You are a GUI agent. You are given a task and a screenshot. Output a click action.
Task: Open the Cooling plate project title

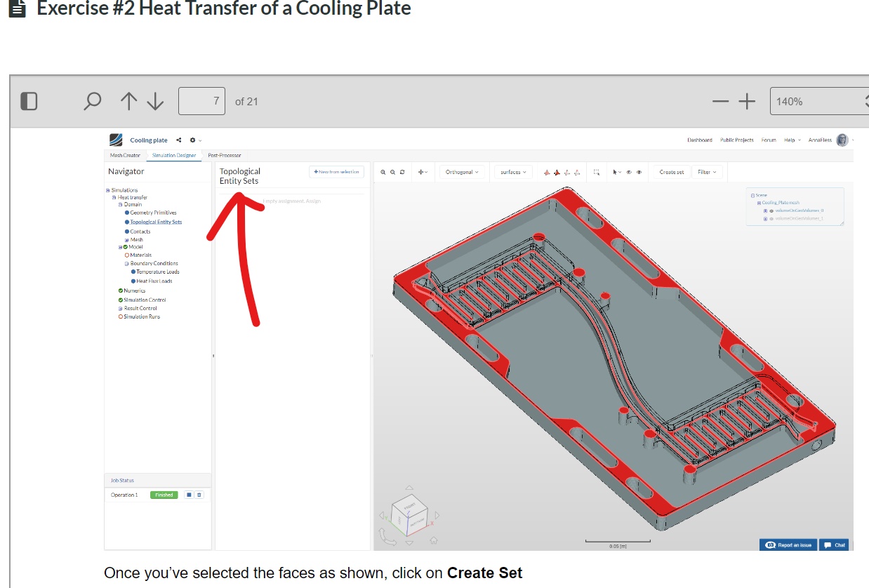(149, 140)
